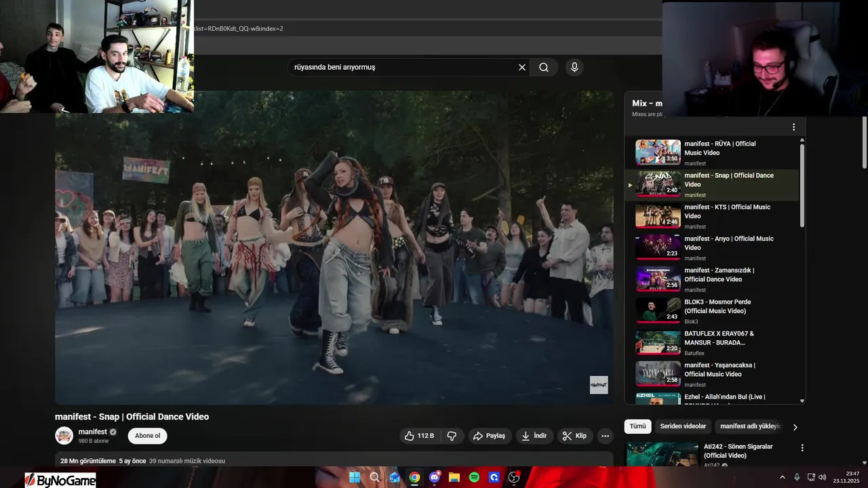868x488 pixels.
Task: Click the playlist scrollbar
Action: pyautogui.click(x=802, y=184)
